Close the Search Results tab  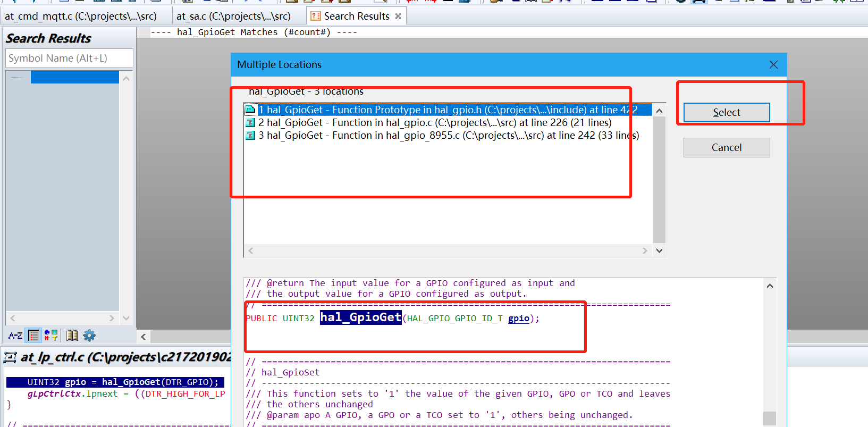pyautogui.click(x=398, y=16)
